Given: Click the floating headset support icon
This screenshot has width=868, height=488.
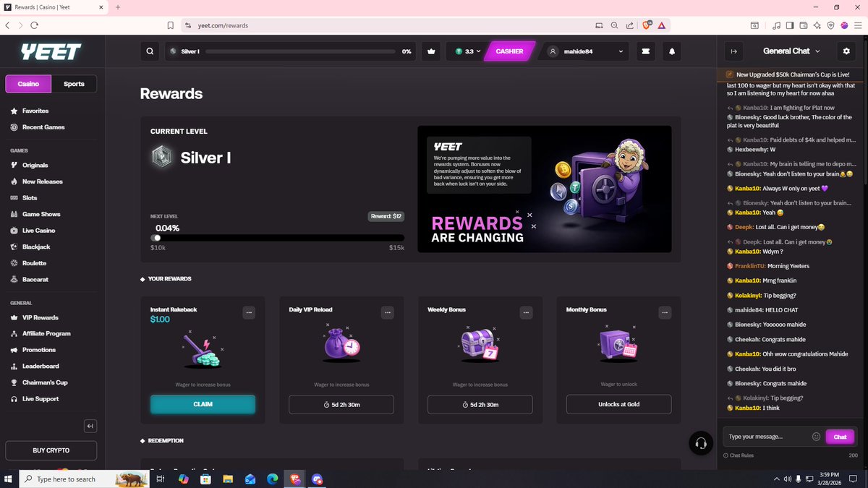Looking at the screenshot, I should click(x=699, y=444).
